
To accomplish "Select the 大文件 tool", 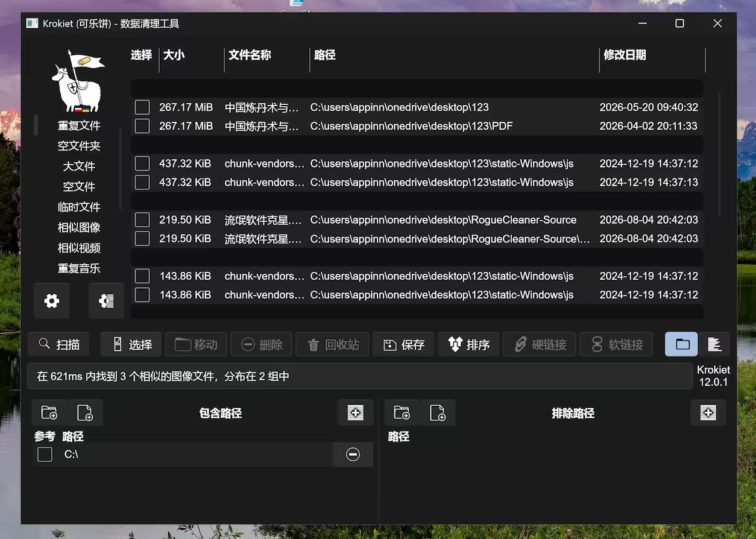I will point(79,166).
